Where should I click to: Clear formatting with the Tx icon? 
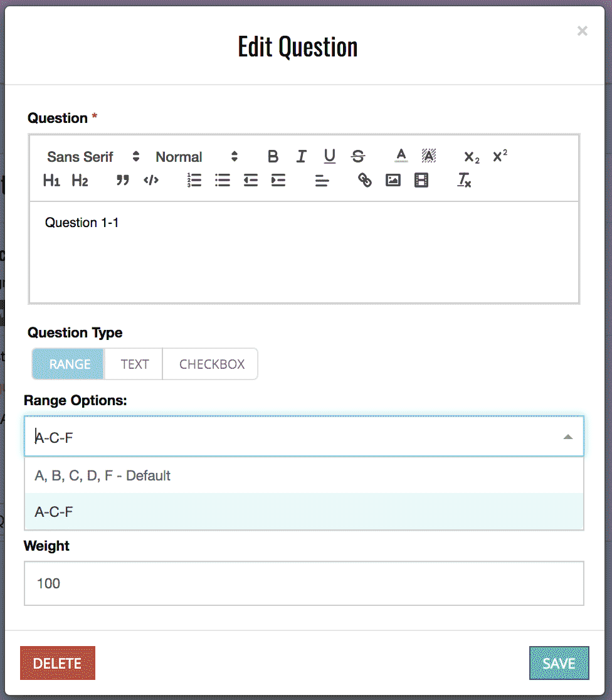coord(464,181)
